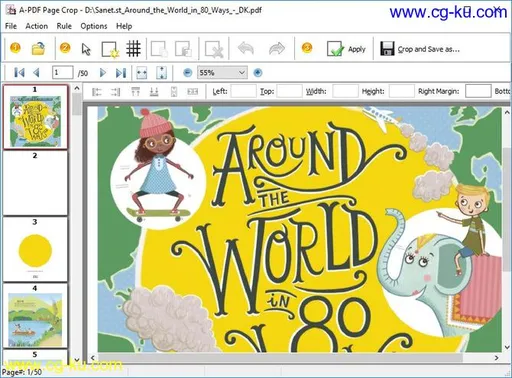Click the Right Margin value field
The width and height of the screenshot is (512, 378).
pos(478,91)
